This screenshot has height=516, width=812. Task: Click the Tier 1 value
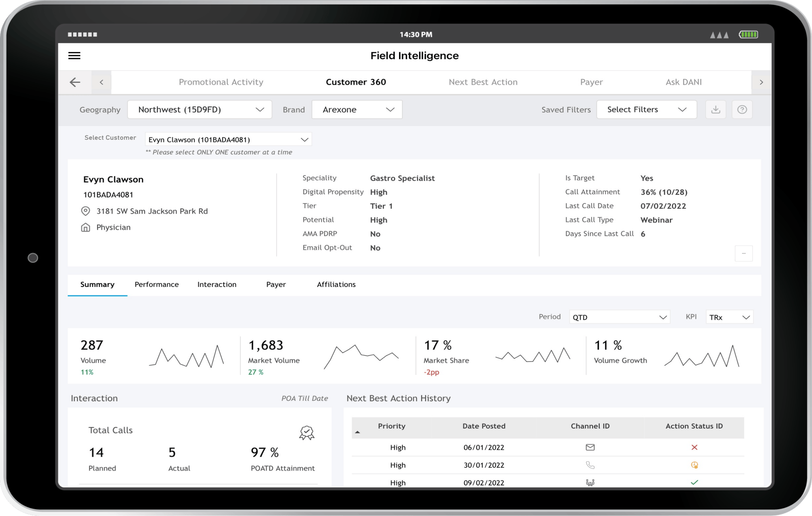click(x=381, y=206)
